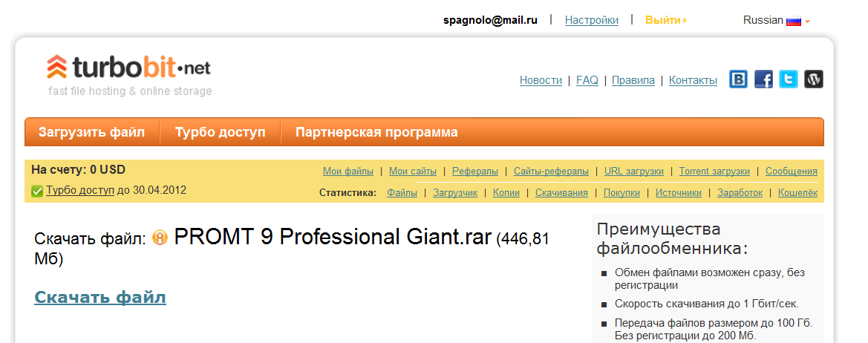Open Настройки account settings
Screen dimensions: 868x343
point(592,21)
